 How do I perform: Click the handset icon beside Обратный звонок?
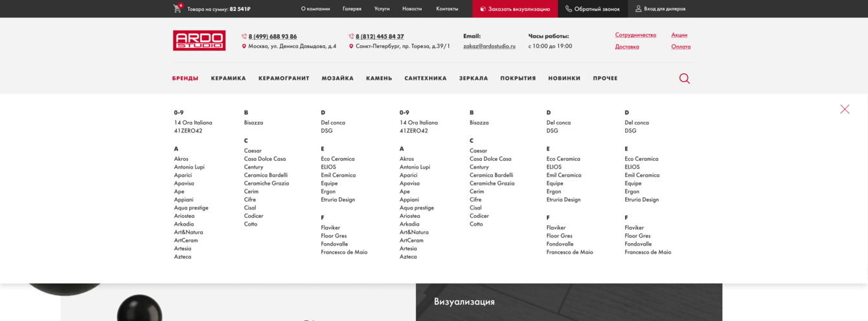[569, 8]
